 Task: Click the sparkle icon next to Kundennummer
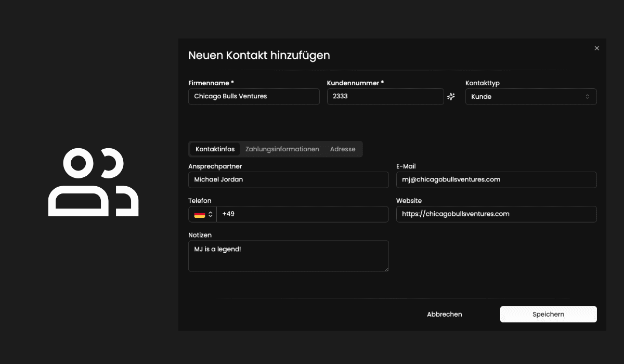tap(450, 96)
